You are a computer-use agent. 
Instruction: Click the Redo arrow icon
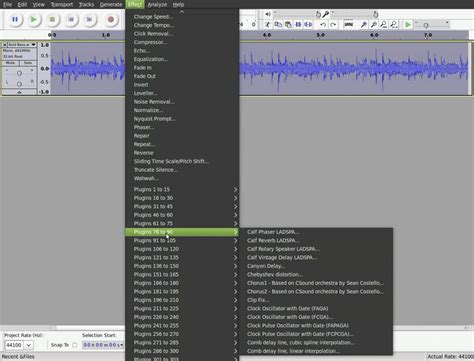click(x=333, y=24)
